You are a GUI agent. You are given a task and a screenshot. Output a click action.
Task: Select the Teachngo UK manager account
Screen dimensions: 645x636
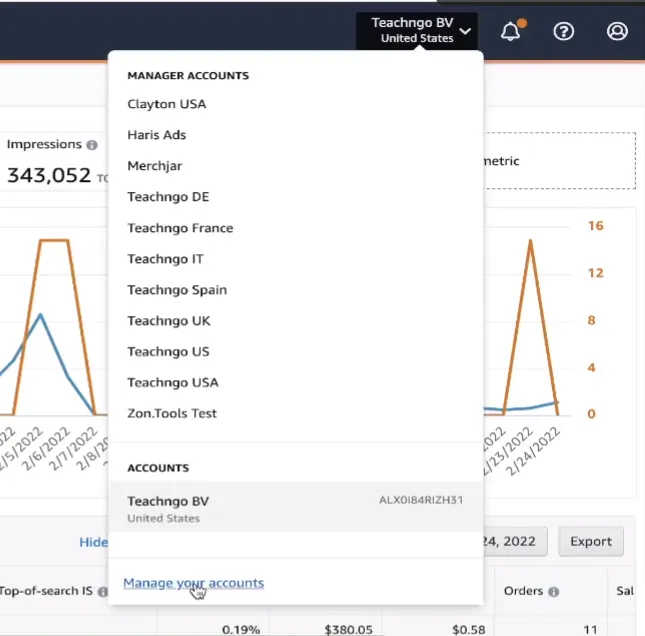coord(169,320)
